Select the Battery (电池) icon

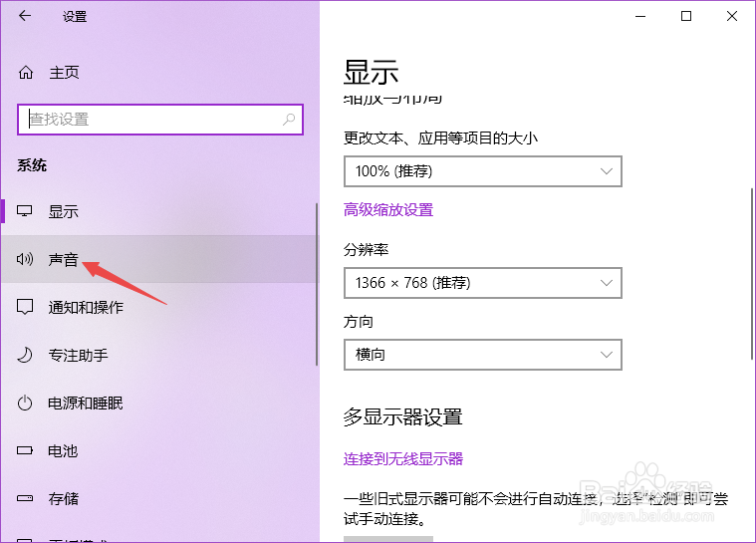(26, 451)
